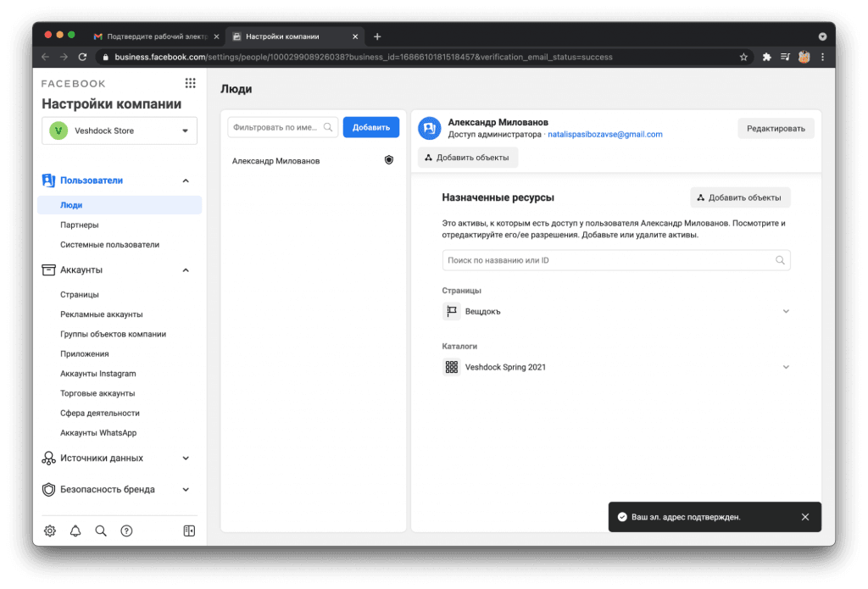The height and width of the screenshot is (589, 868).
Task: Click Добавить объекты beside Назначенные ресурсы
Action: tap(740, 197)
